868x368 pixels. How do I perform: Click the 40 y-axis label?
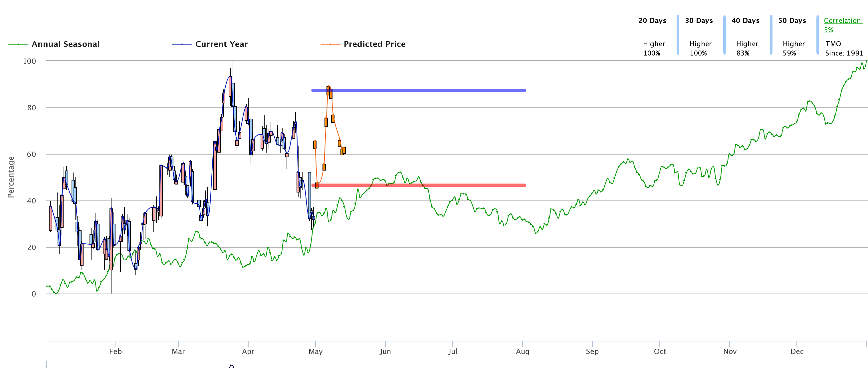pos(32,201)
